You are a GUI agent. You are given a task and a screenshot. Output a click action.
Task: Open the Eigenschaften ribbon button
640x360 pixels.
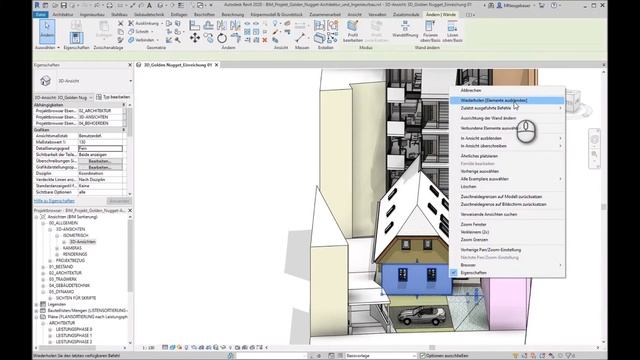[76, 38]
